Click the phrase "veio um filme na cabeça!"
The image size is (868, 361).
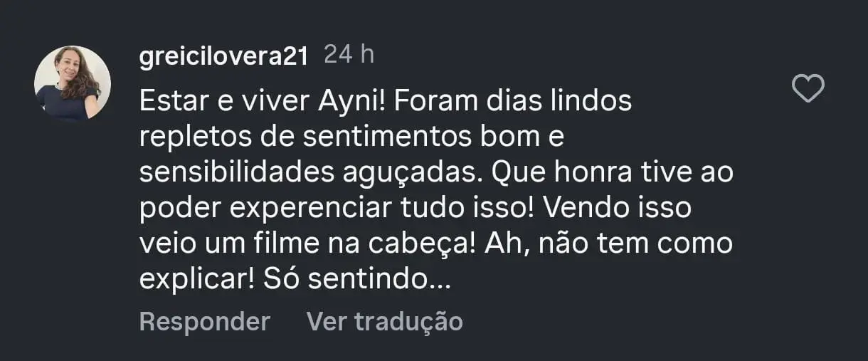307,244
